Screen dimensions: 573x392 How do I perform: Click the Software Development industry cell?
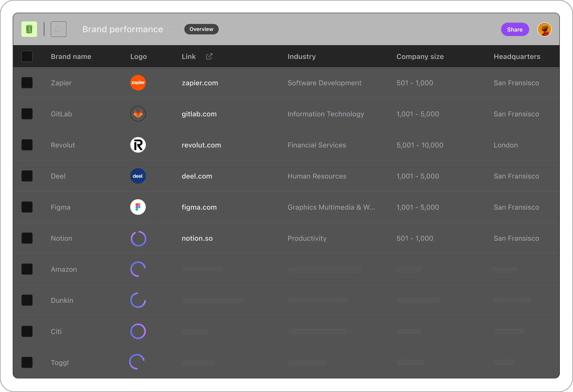tap(324, 83)
